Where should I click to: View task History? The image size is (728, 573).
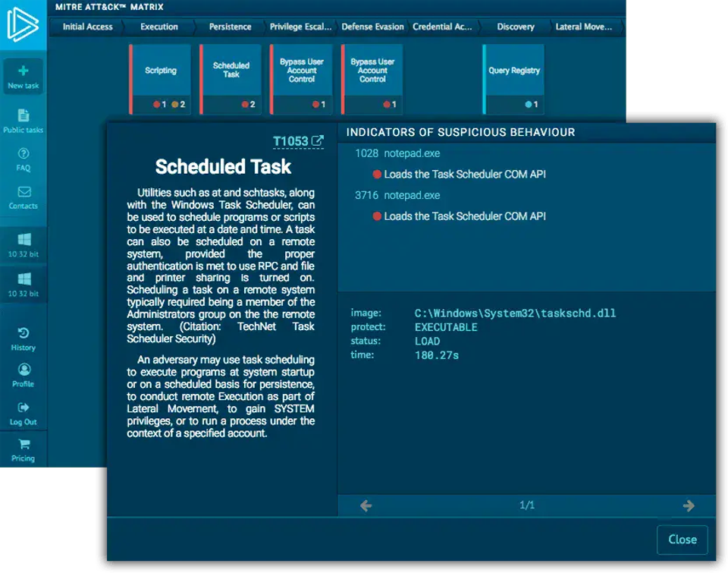pos(23,339)
